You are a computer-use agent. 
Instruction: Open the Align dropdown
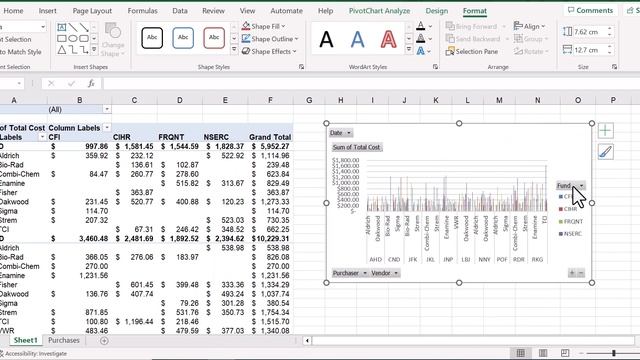pyautogui.click(x=529, y=27)
